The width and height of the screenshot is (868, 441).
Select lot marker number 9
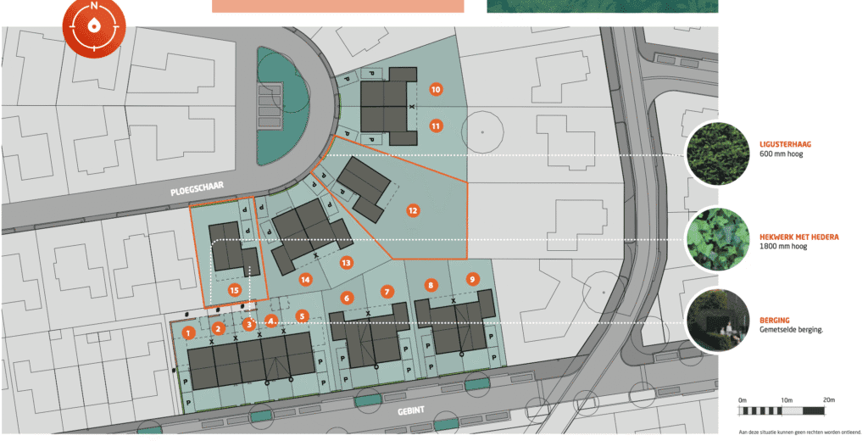472,278
